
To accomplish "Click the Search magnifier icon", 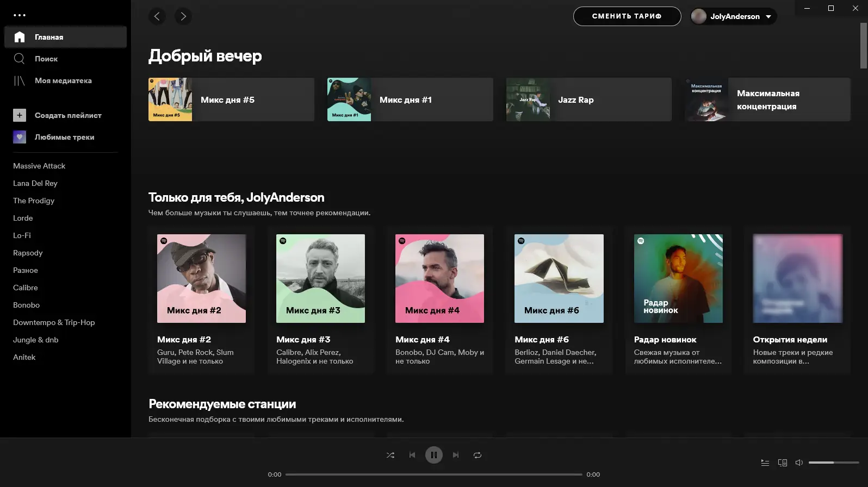I will pyautogui.click(x=20, y=59).
